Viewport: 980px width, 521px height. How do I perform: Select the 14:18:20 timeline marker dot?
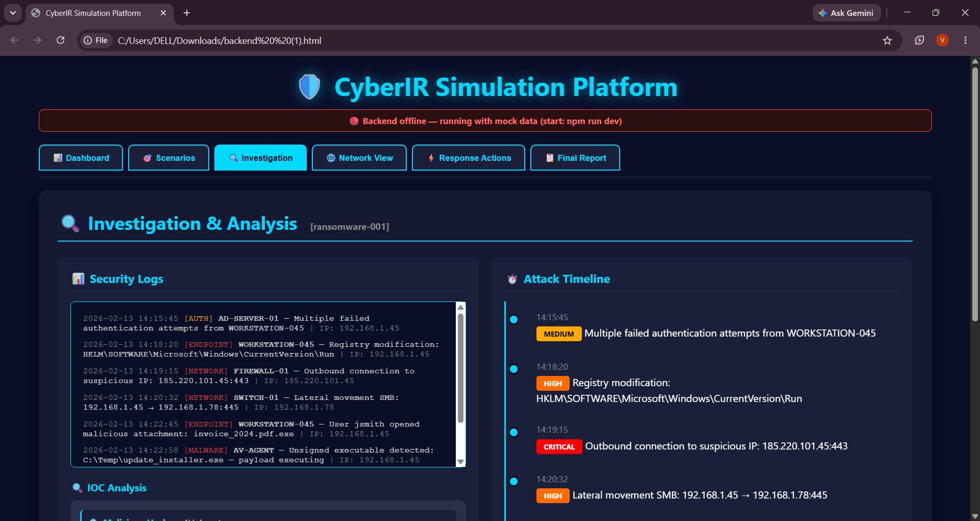coord(514,369)
